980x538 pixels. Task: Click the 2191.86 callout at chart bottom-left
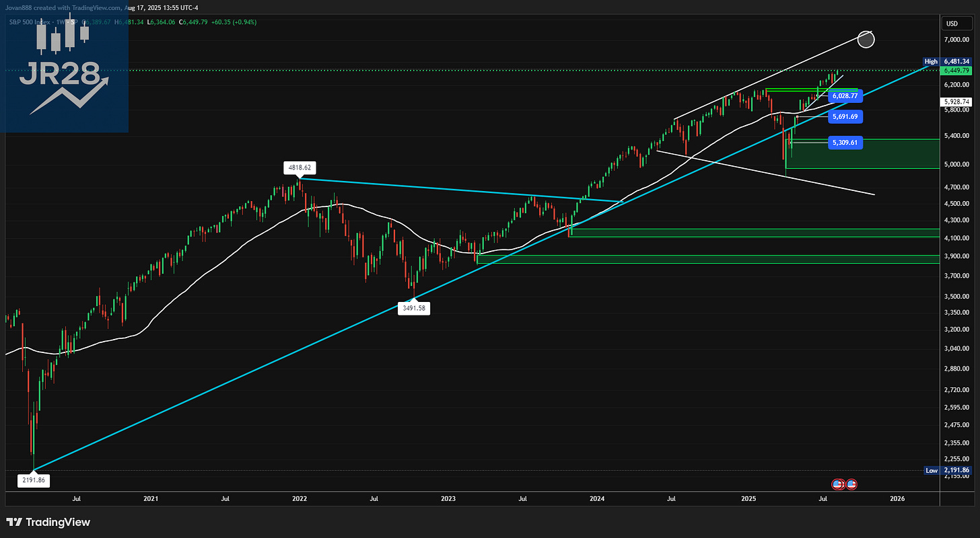click(x=33, y=480)
